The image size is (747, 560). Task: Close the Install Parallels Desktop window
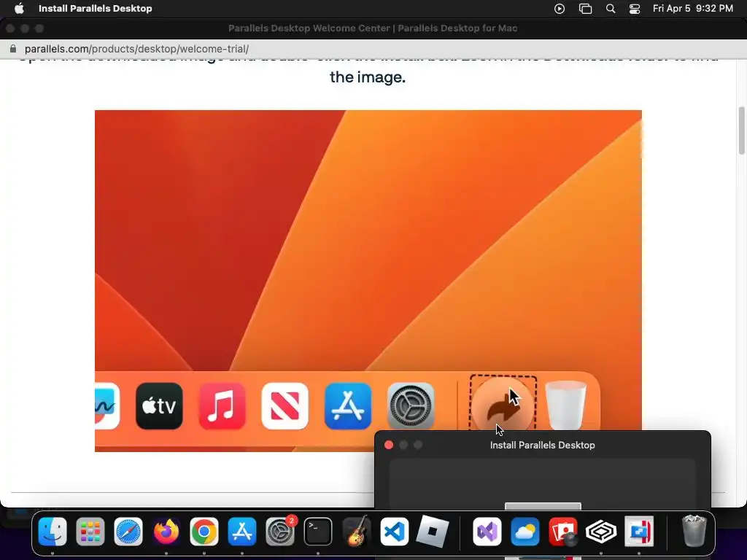click(389, 445)
